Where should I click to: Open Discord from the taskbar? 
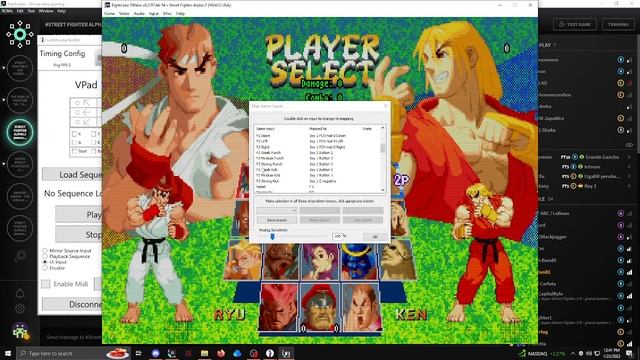click(156, 353)
